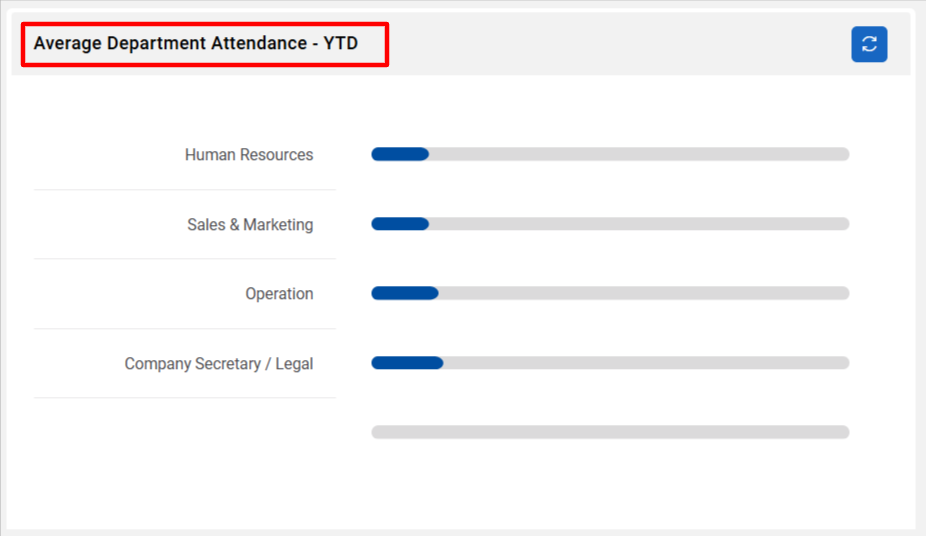
Task: Click the empty header strip beside the title
Action: pyautogui.click(x=619, y=44)
